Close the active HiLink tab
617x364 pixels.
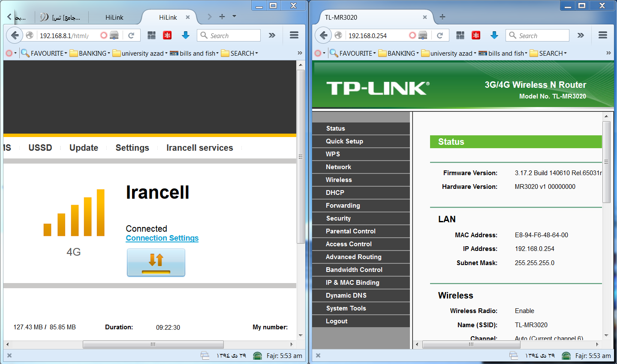coord(187,18)
